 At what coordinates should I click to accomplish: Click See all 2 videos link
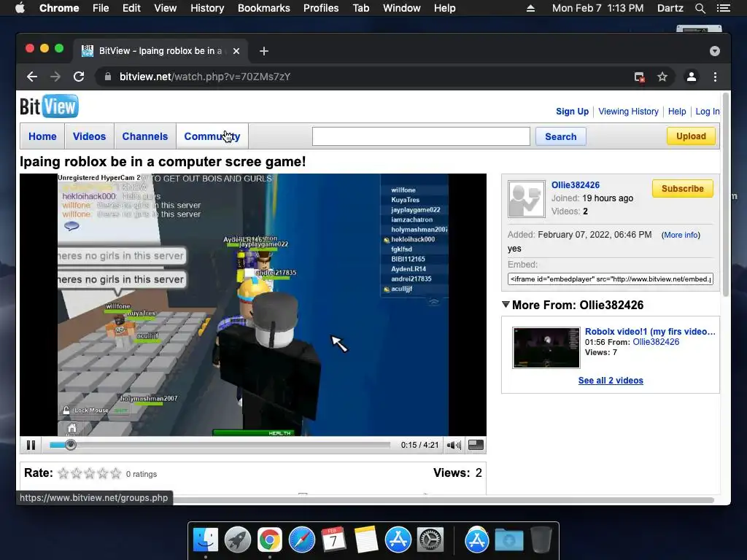pyautogui.click(x=611, y=381)
